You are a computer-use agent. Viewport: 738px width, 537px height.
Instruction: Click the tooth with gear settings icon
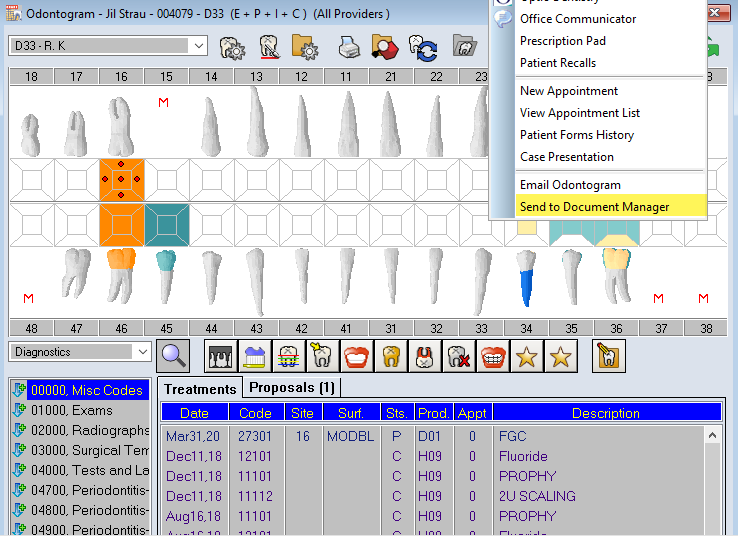(x=231, y=46)
